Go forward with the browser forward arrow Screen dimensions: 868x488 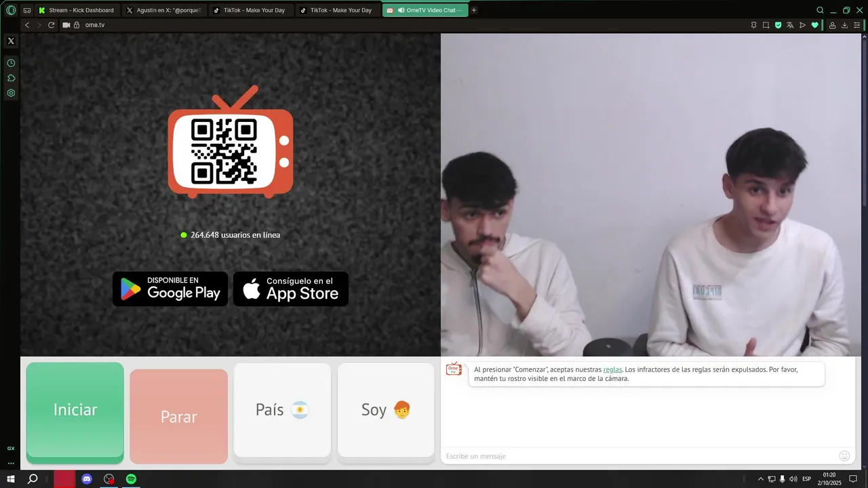(x=39, y=25)
